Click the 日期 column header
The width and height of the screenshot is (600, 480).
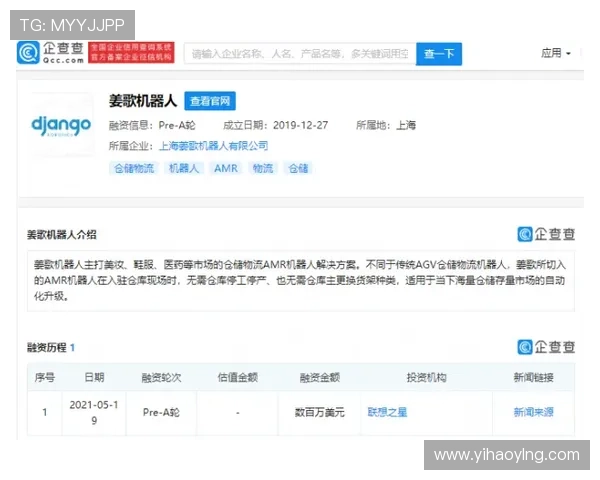94,378
